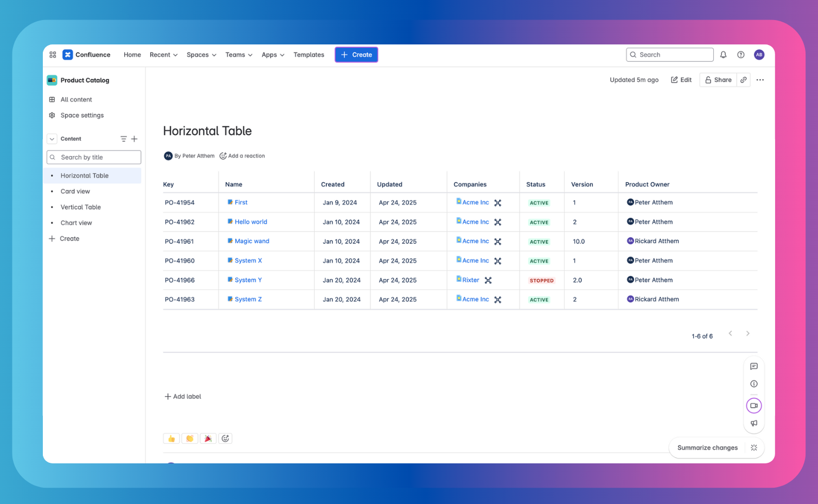The width and height of the screenshot is (818, 504).
Task: Click the filter icon in Content section
Action: [x=124, y=139]
